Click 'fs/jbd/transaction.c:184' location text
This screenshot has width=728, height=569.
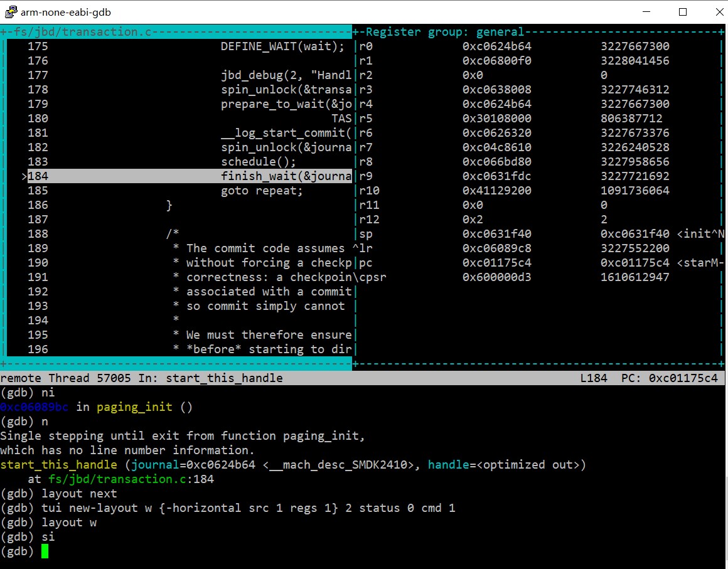point(131,479)
